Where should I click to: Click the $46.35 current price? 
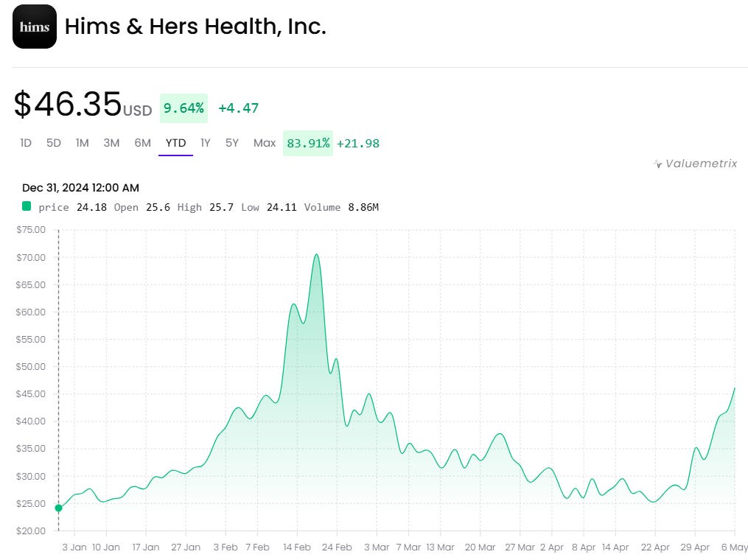coord(68,104)
